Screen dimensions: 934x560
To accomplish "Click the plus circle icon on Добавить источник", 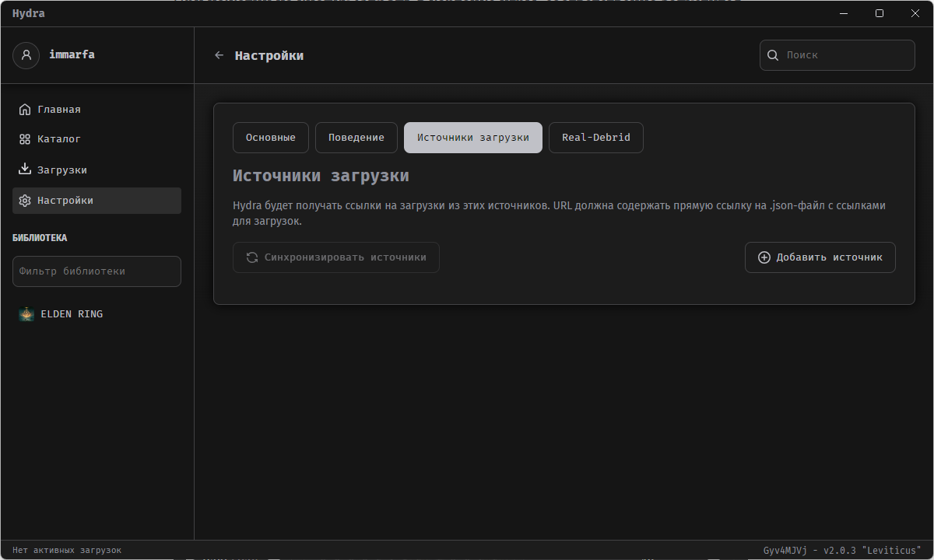I will pyautogui.click(x=764, y=257).
